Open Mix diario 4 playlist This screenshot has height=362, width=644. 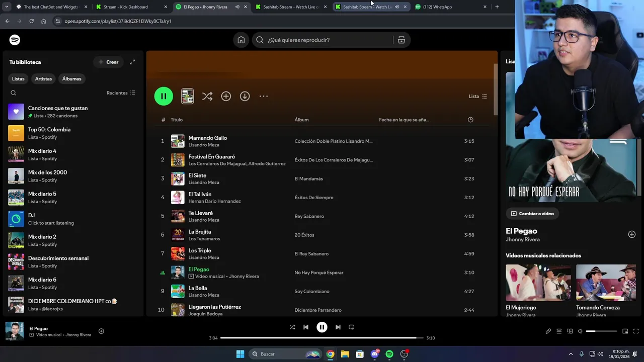pos(73,154)
